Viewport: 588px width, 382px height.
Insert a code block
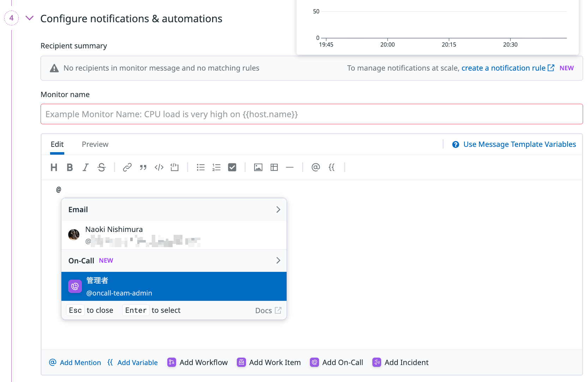pos(175,167)
